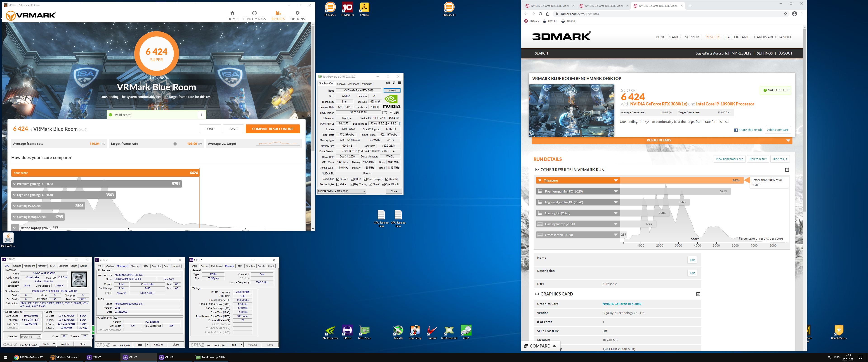This screenshot has width=868, height=362.
Task: Select the SPD tab in CPU-Z memory window
Action: 240,266
